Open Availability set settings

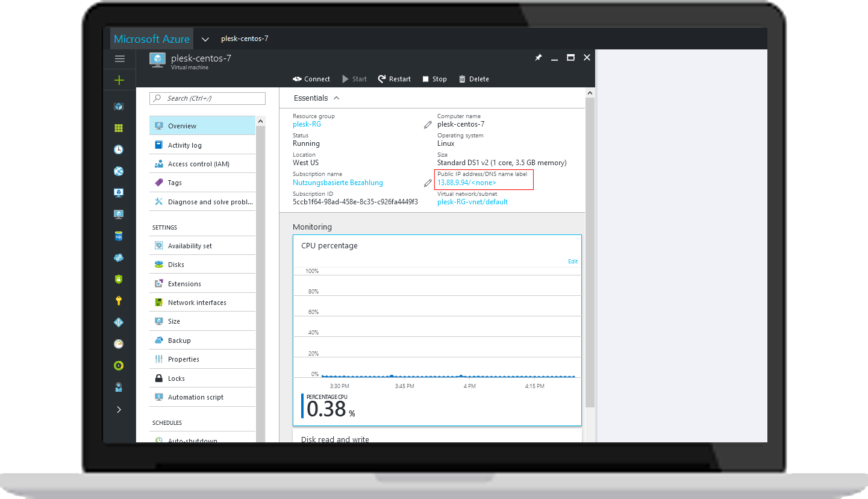pyautogui.click(x=202, y=246)
